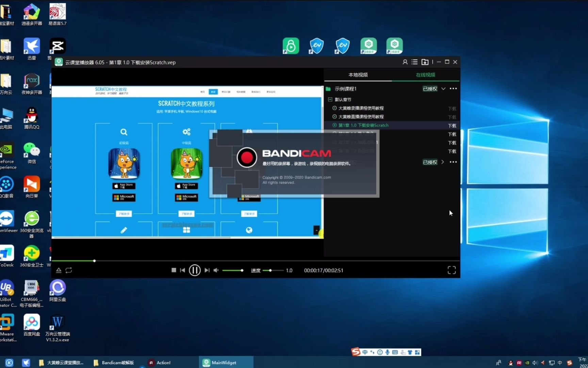Download 大黄蜂录播课程使用教程 video

point(452,109)
